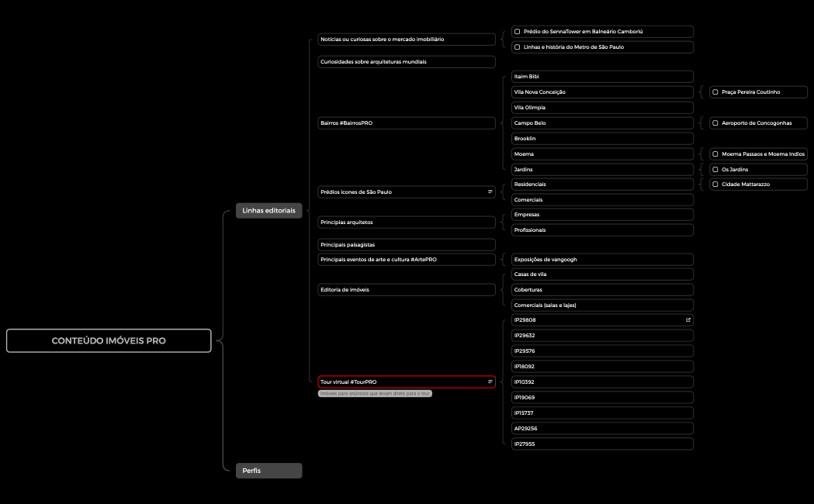Open the note icon on Tour virtual #TourPRO
This screenshot has width=814, height=504.
[x=490, y=381]
